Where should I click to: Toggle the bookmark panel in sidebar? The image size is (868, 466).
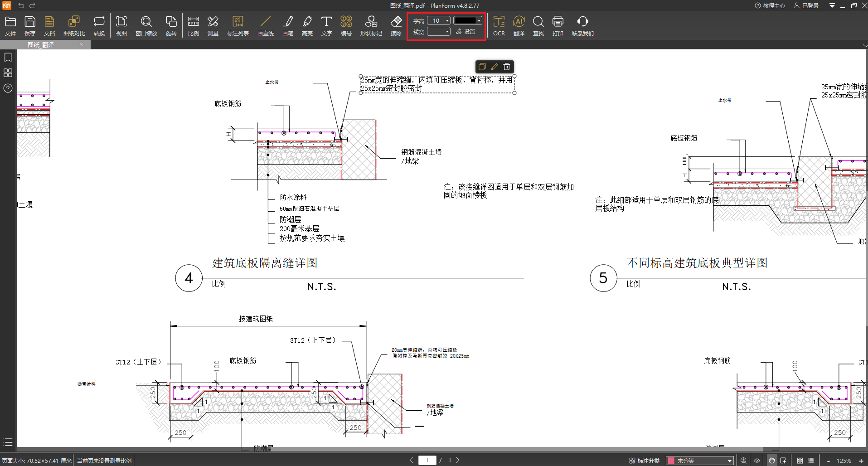(8, 58)
